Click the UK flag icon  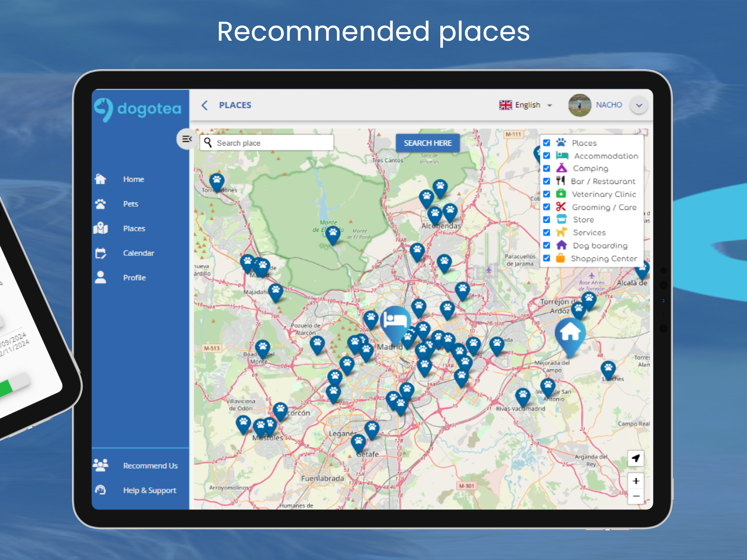pyautogui.click(x=505, y=105)
